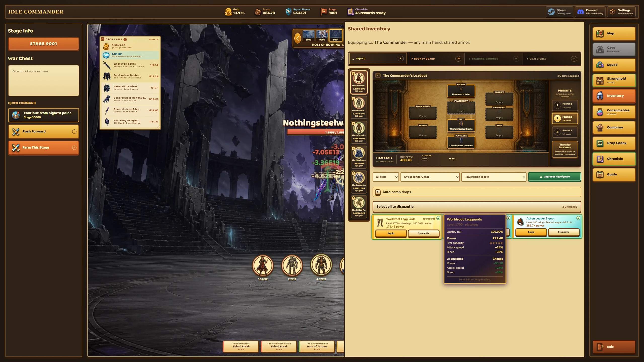644x362 pixels.
Task: Click Continue from highest point
Action: (44, 115)
